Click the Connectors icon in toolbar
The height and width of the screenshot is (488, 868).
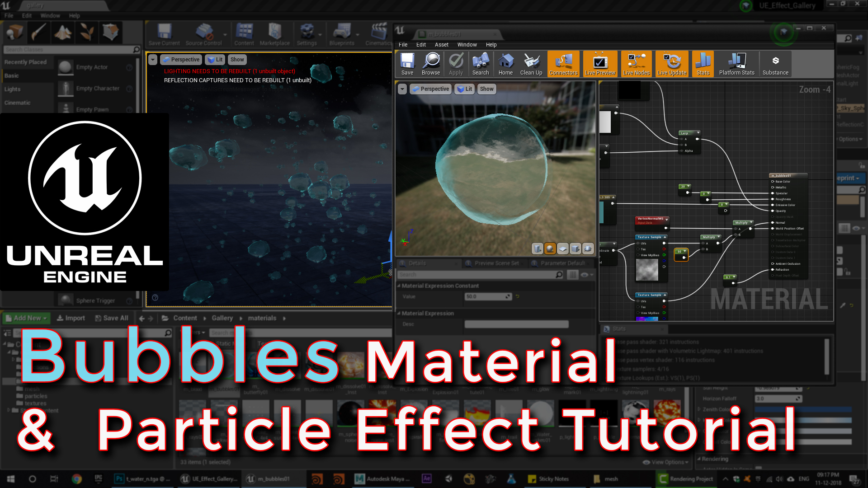563,64
